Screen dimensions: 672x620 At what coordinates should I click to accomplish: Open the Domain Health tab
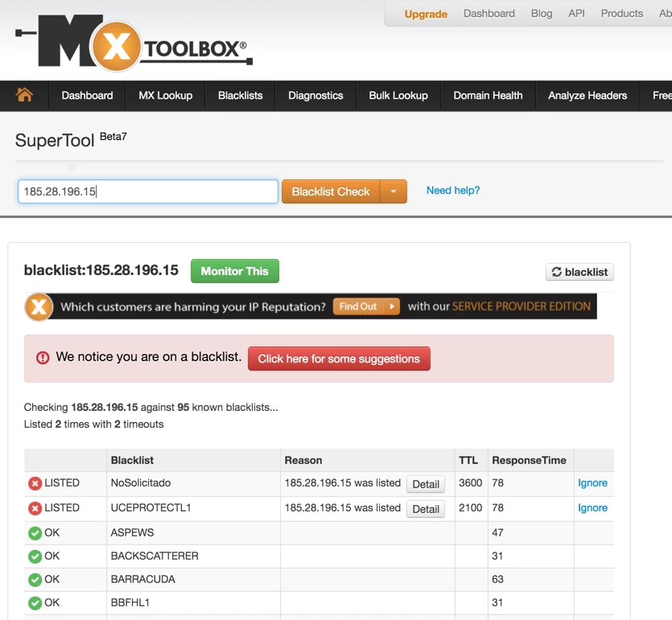click(489, 96)
